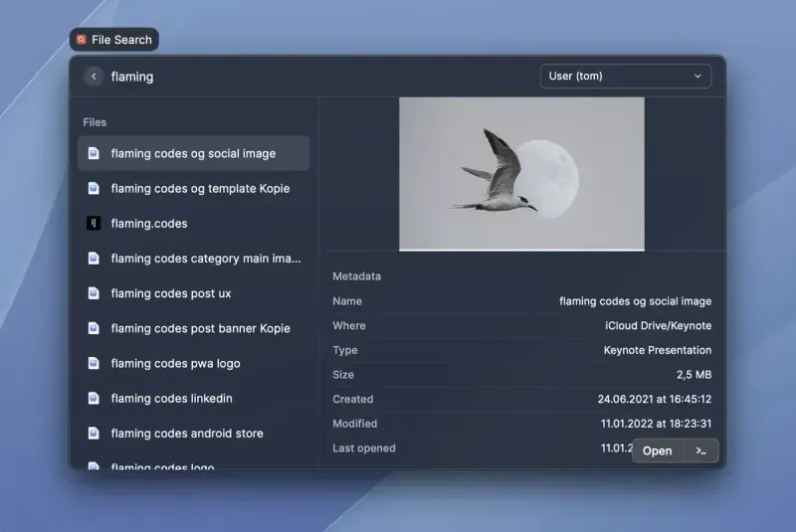Click the "Metadata" section heading
This screenshot has width=796, height=532.
click(356, 276)
